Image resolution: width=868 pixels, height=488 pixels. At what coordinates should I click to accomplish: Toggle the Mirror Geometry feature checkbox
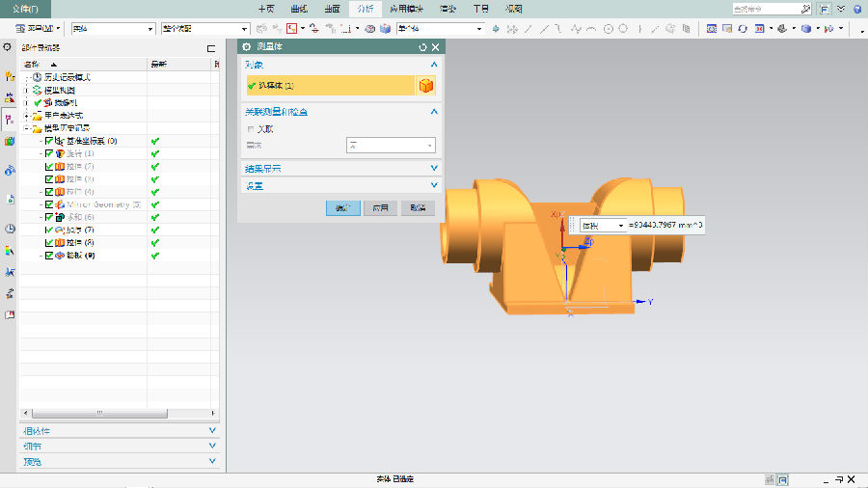(x=49, y=204)
